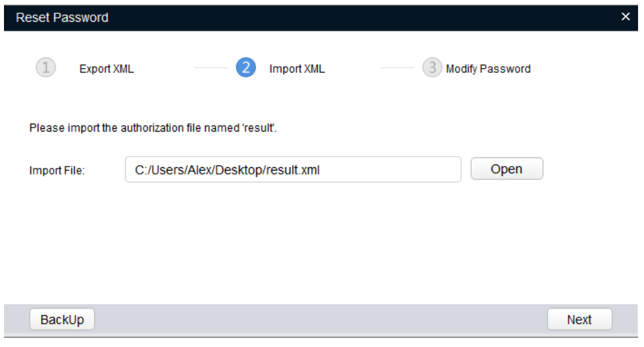Click connector line before Modify Password step
Viewport: 644px width, 347px height.
tap(397, 68)
